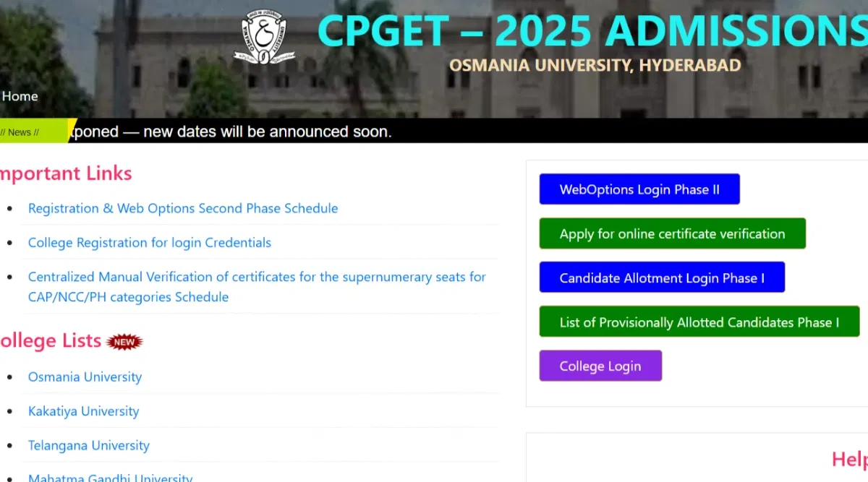Image resolution: width=868 pixels, height=482 pixels.
Task: Click the red NEW badge icon
Action: 124,341
